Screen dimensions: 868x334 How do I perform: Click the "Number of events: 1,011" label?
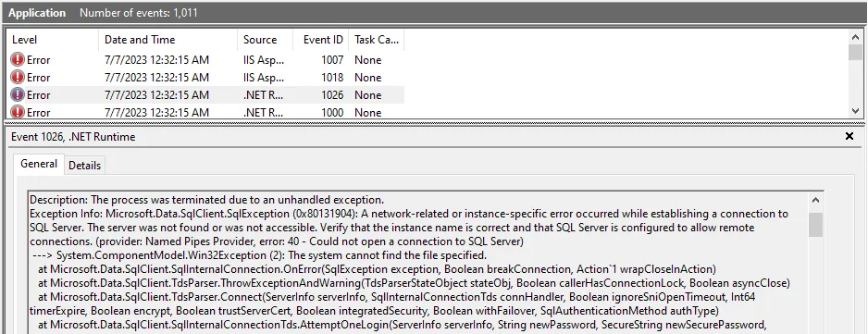[x=139, y=13]
